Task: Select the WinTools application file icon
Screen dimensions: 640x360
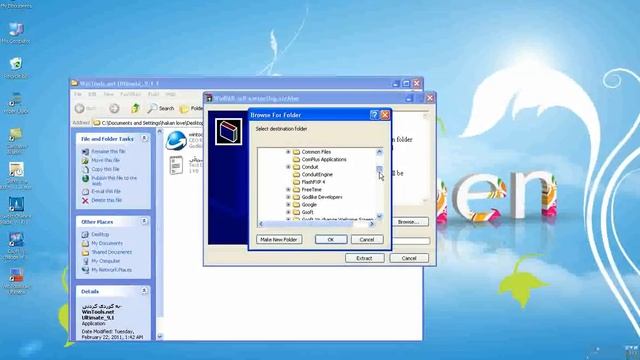Action: tap(176, 140)
